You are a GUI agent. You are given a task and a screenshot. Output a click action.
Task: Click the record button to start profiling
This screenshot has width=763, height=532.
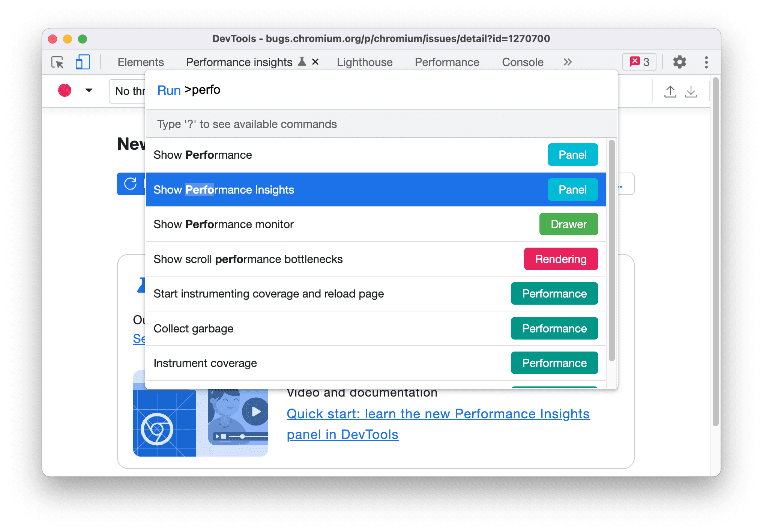pos(64,90)
